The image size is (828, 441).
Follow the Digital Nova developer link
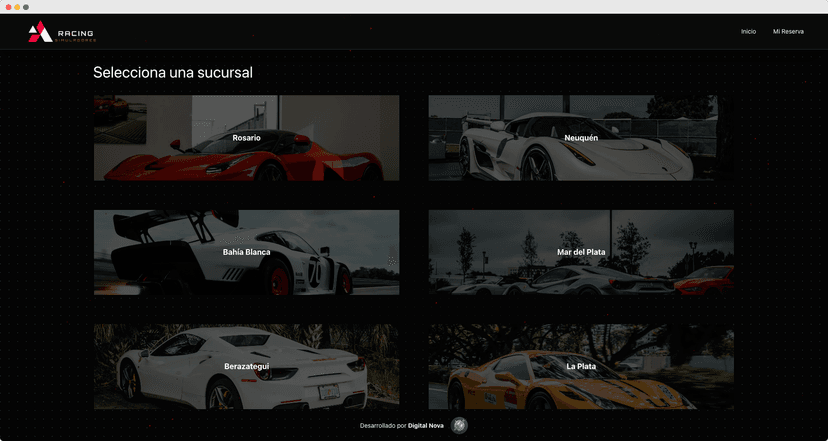pos(426,426)
